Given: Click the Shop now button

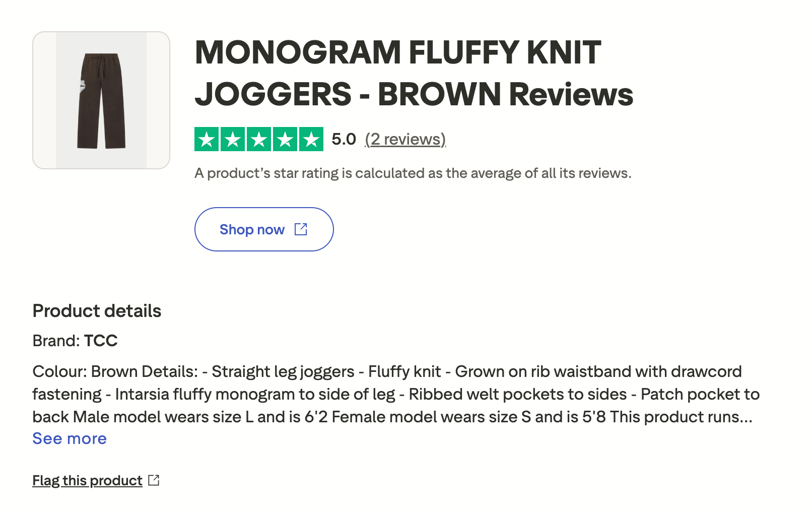Looking at the screenshot, I should 264,229.
